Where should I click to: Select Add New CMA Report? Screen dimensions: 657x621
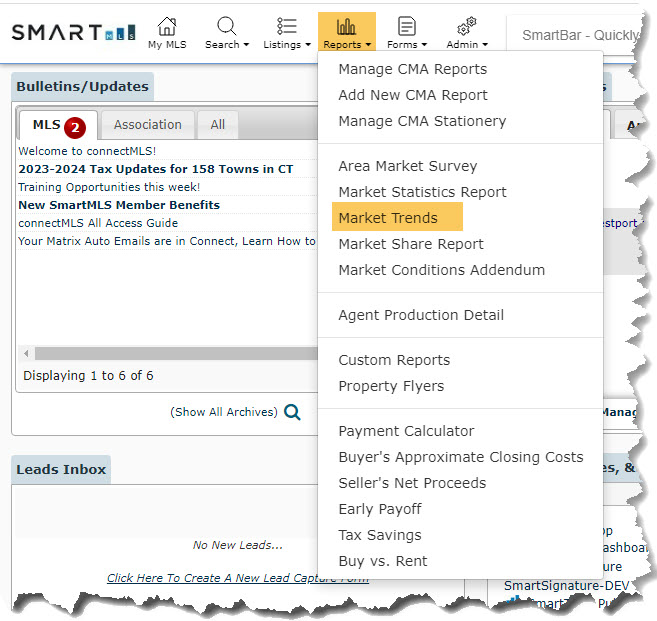413,95
